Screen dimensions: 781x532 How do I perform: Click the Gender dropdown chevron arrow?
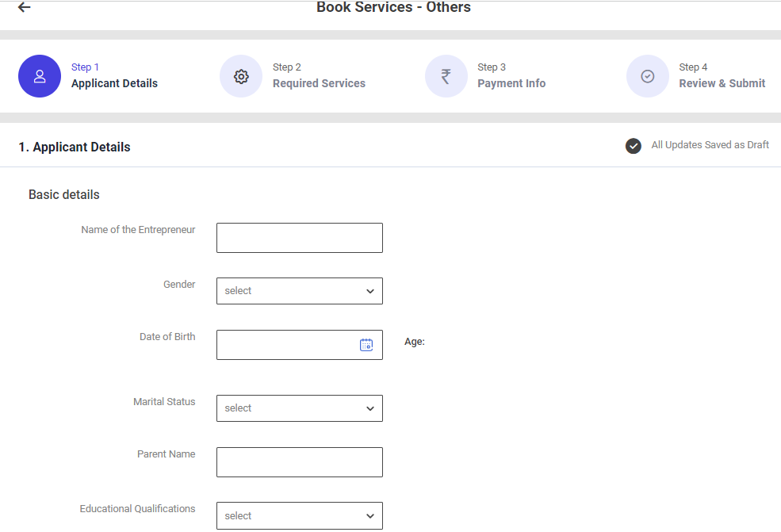pyautogui.click(x=370, y=291)
